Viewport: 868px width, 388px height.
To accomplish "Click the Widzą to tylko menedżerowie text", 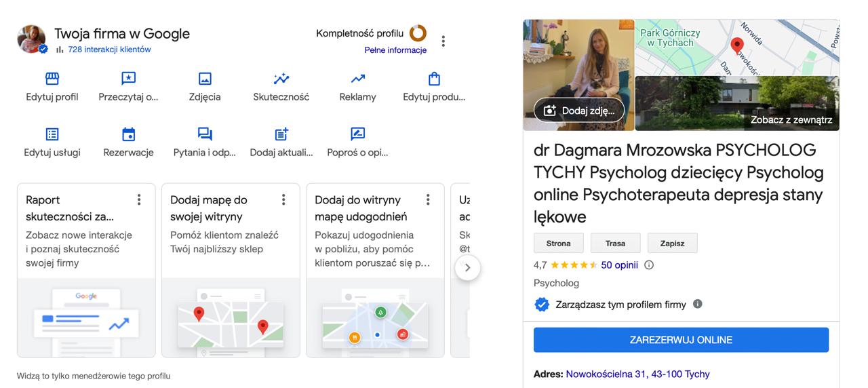I will pos(94,376).
